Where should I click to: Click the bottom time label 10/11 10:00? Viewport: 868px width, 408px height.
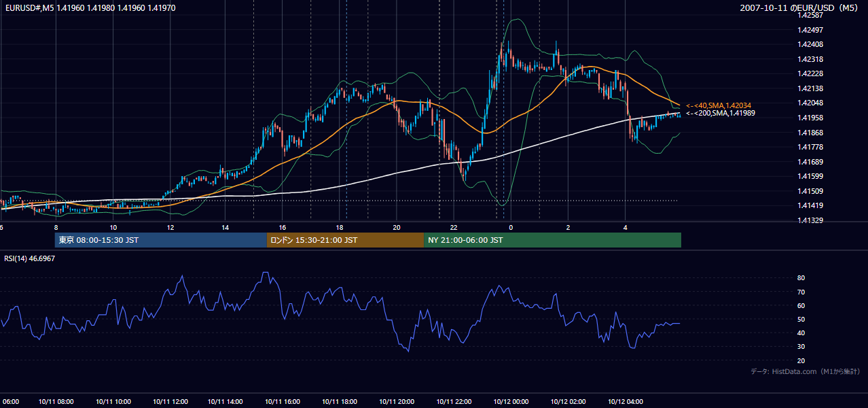(x=113, y=402)
